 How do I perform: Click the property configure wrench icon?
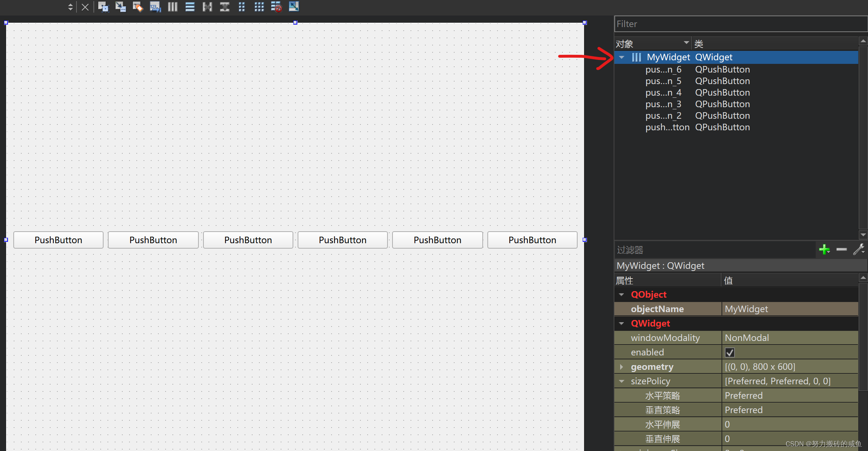tap(859, 250)
